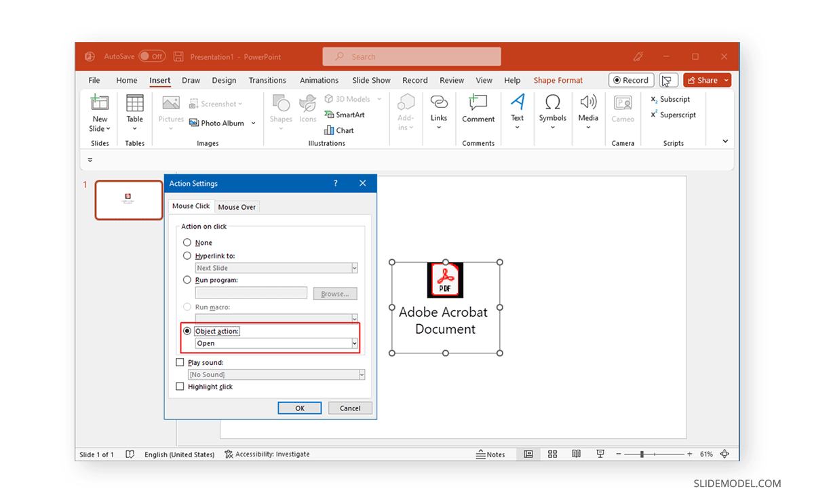
Task: Switch to the Mouse Over tab
Action: pos(237,206)
